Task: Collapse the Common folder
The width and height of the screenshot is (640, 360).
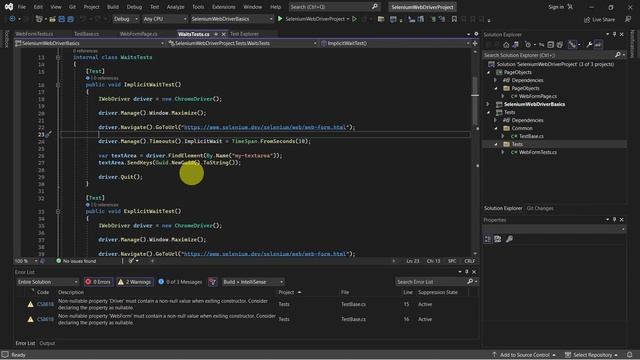Action: coord(496,128)
